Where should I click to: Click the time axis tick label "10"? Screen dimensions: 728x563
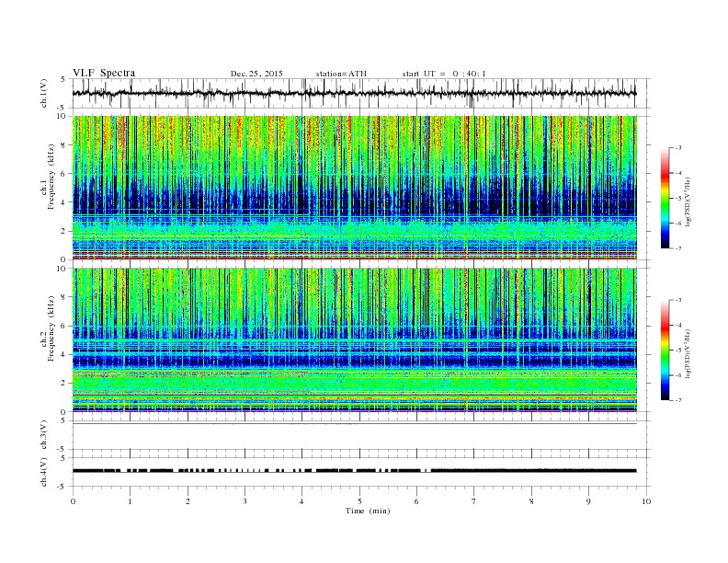[x=646, y=501]
